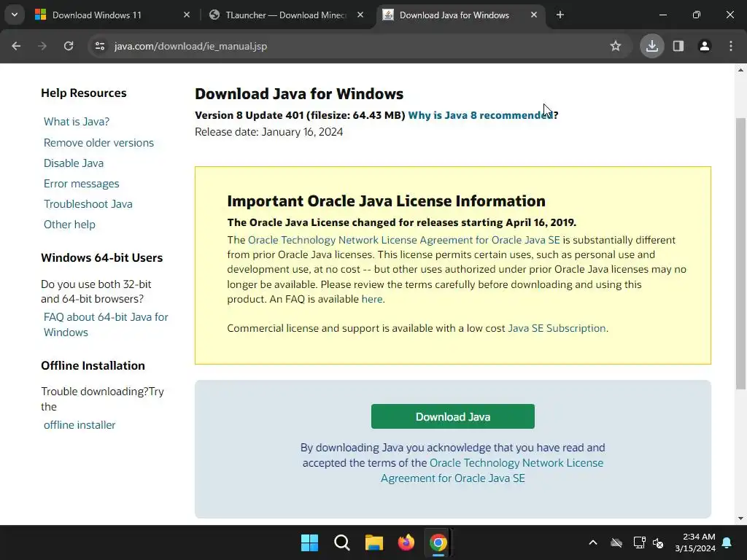Open the tab search dropdown
The width and height of the screenshot is (747, 560).
coord(15,15)
